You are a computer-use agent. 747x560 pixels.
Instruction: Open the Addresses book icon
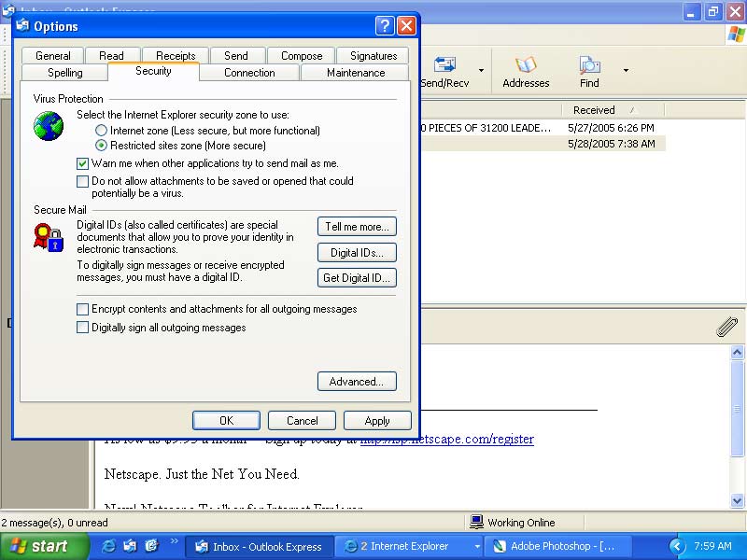click(x=526, y=65)
